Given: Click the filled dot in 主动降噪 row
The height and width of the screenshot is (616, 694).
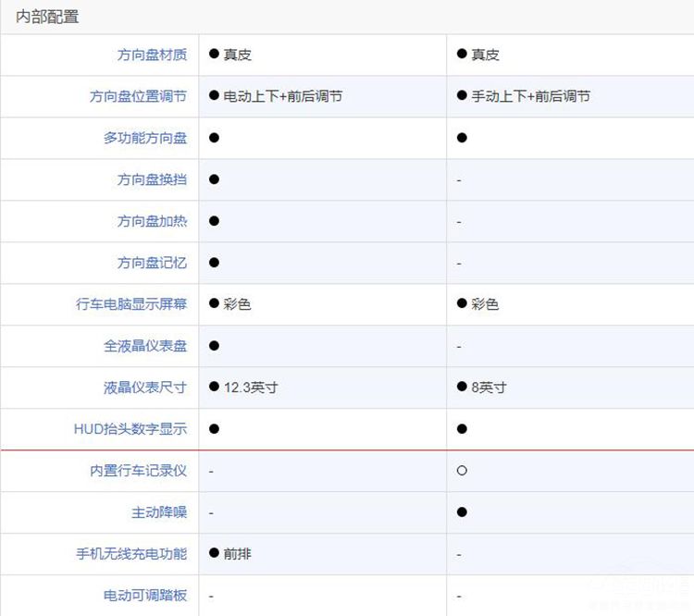Looking at the screenshot, I should coord(462,512).
